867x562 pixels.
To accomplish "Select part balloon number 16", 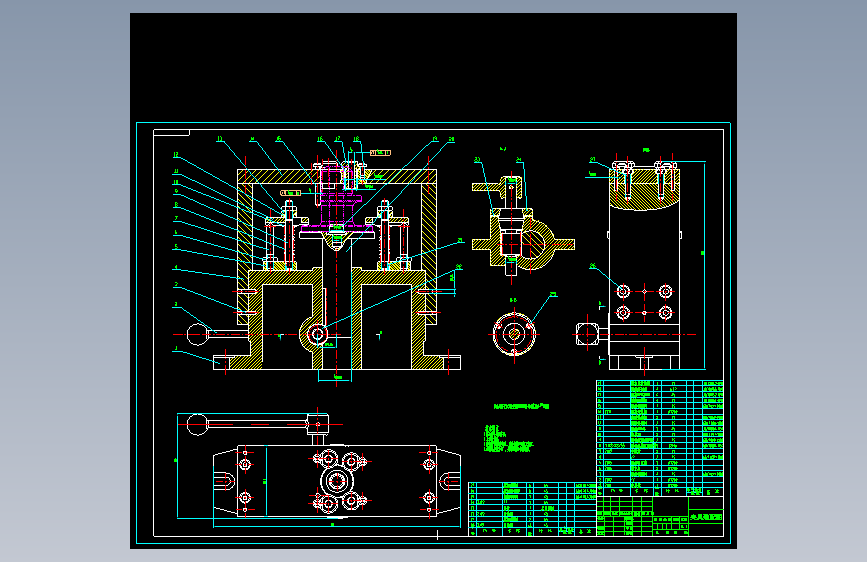I will point(320,139).
